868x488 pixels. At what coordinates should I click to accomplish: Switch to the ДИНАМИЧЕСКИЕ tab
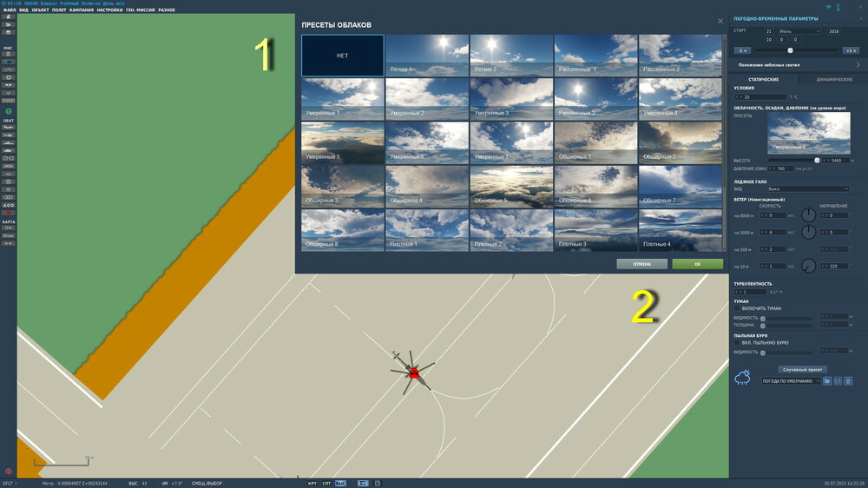pyautogui.click(x=834, y=79)
